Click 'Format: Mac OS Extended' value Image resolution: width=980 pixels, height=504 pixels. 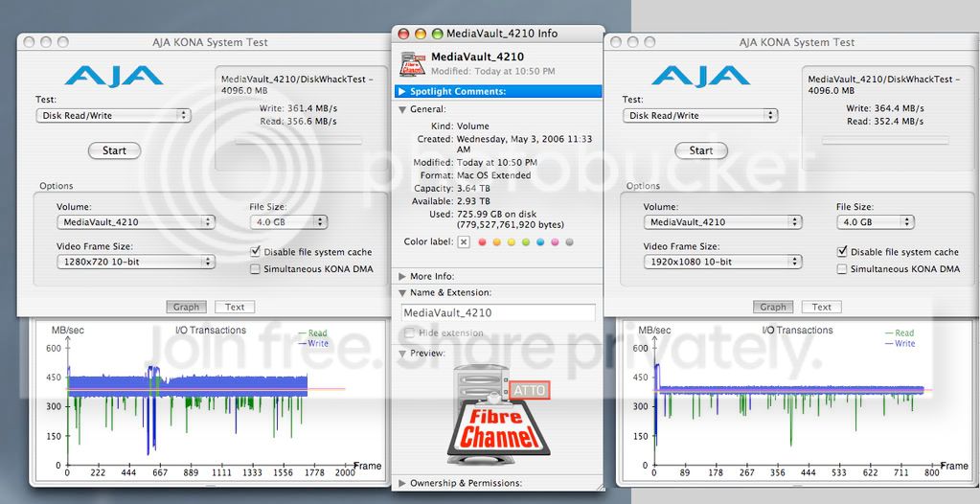(493, 175)
